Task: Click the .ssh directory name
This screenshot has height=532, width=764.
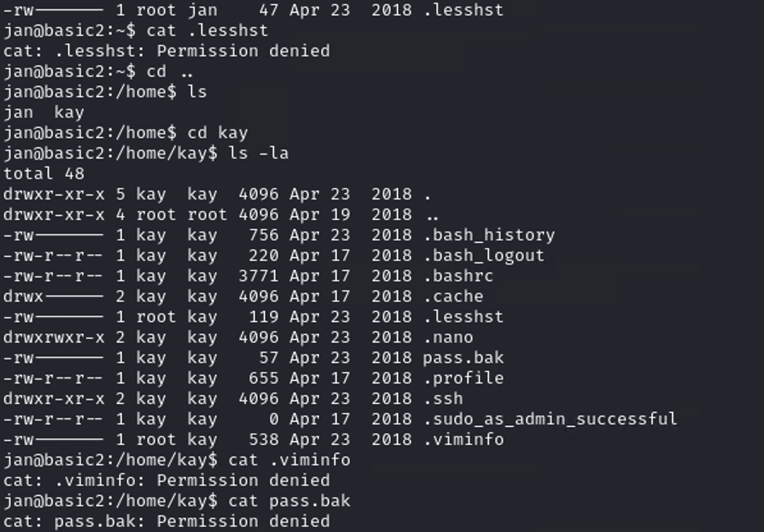Action: (x=443, y=399)
